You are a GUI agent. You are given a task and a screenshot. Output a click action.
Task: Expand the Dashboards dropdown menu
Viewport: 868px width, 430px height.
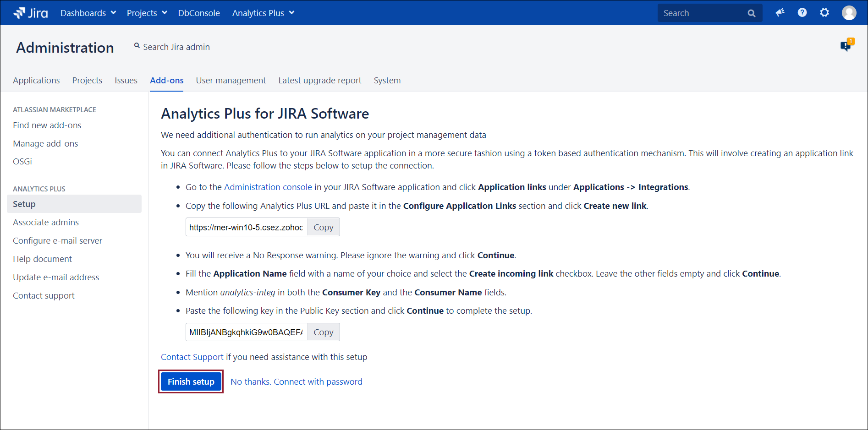[88, 13]
